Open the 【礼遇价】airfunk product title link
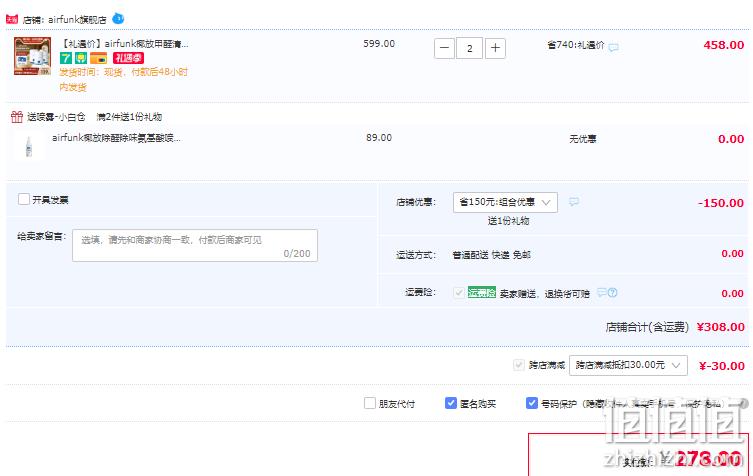Viewport: 753px width, 476px height. [x=124, y=44]
